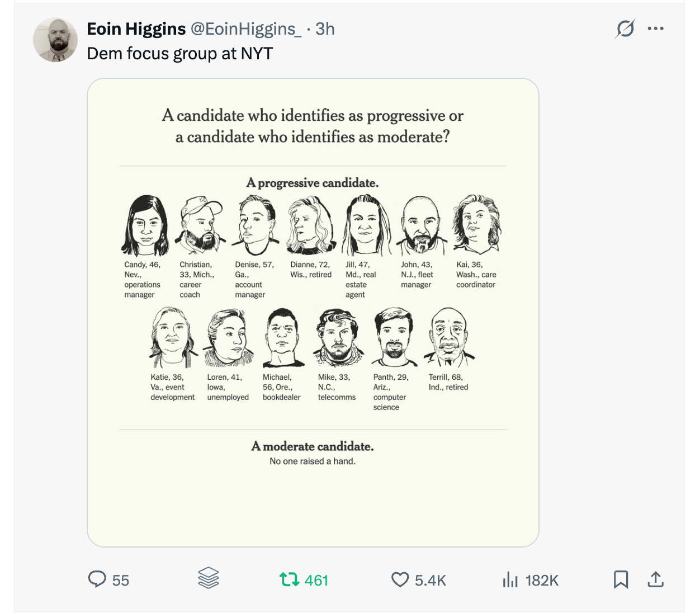Click the @EoinHiggins_ handle
This screenshot has width=700, height=613.
coord(246,29)
